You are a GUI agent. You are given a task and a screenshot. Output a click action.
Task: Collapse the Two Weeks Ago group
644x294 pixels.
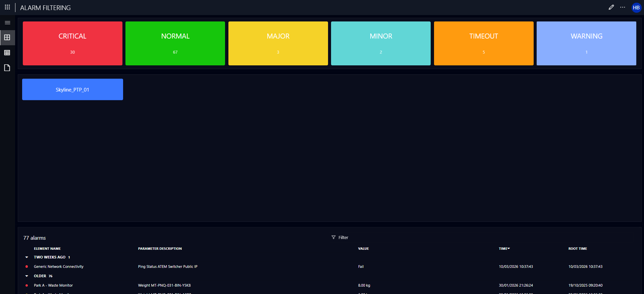pyautogui.click(x=27, y=257)
